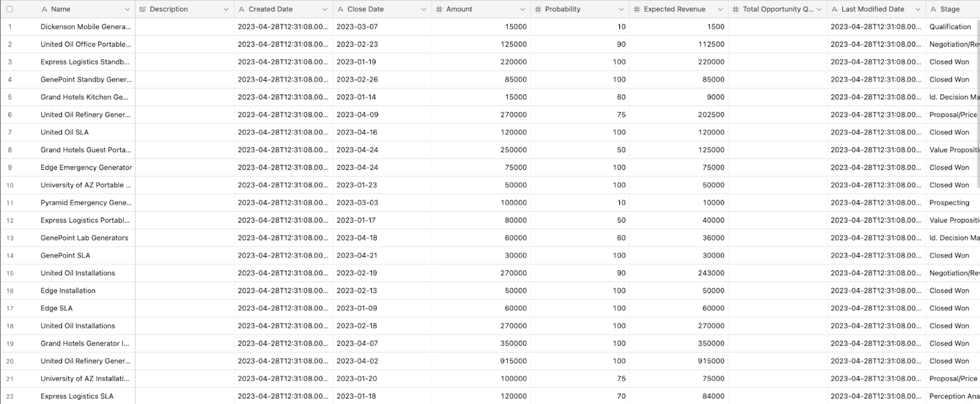Select probability "70" in Express Logistics SLA row

point(580,396)
